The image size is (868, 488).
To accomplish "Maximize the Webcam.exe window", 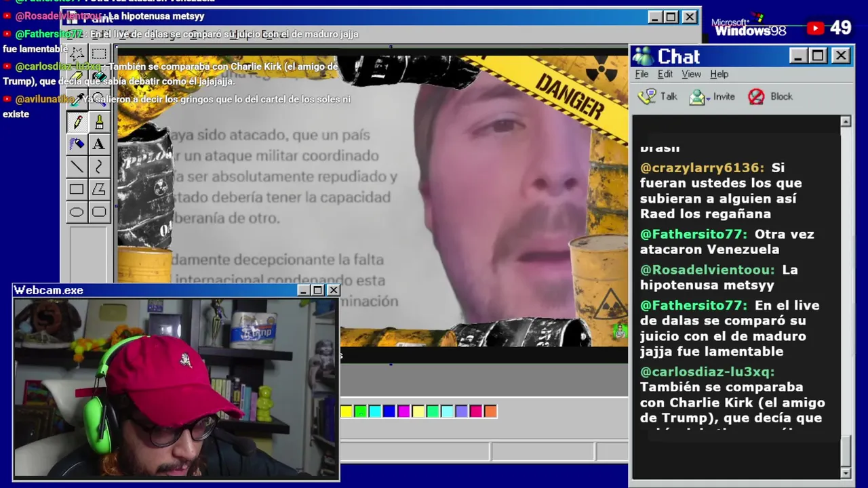I will pyautogui.click(x=317, y=290).
